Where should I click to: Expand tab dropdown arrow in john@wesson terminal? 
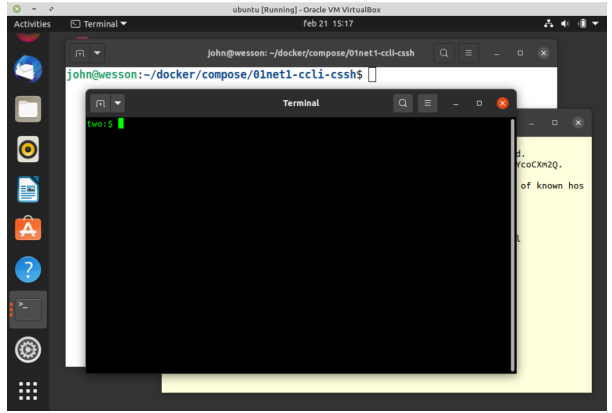pos(97,52)
